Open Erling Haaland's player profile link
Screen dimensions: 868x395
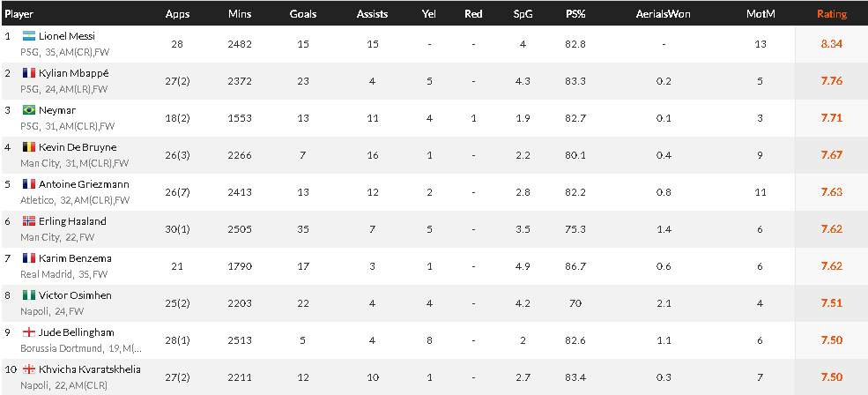(72, 221)
